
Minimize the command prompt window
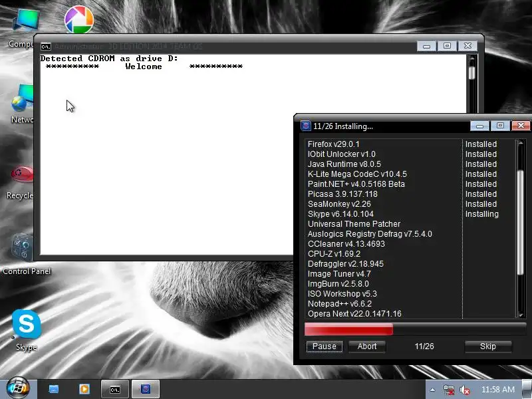426,46
